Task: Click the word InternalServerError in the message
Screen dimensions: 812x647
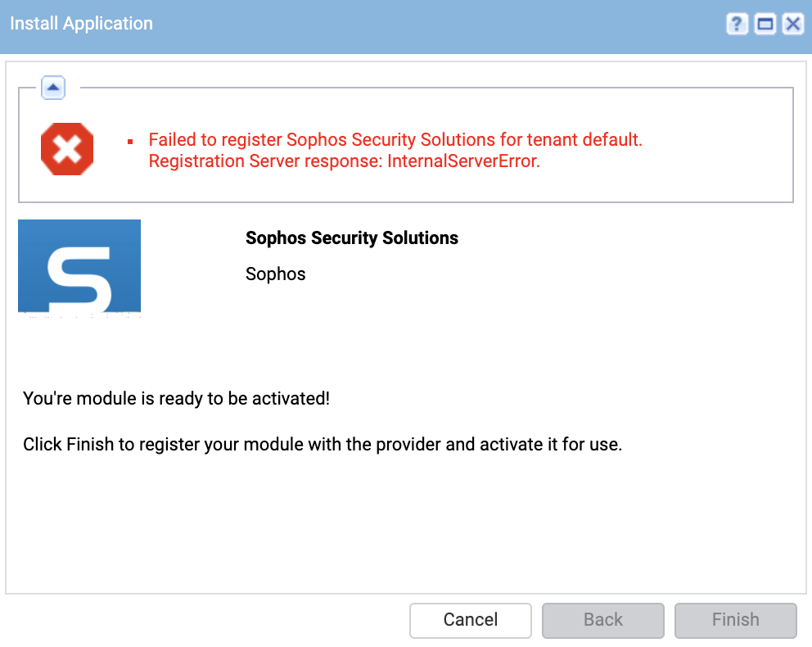Action: (x=463, y=161)
